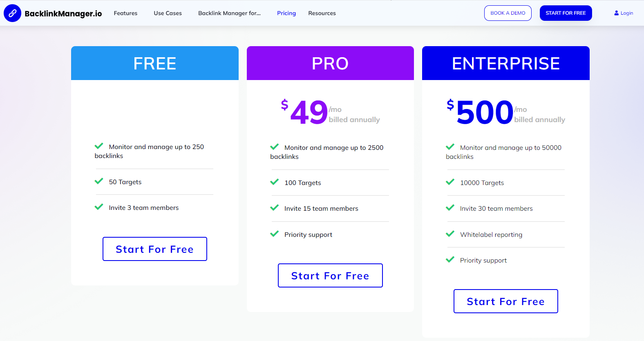Click the BacklinkManager.io chain-link logo icon
This screenshot has height=341, width=644.
click(12, 13)
